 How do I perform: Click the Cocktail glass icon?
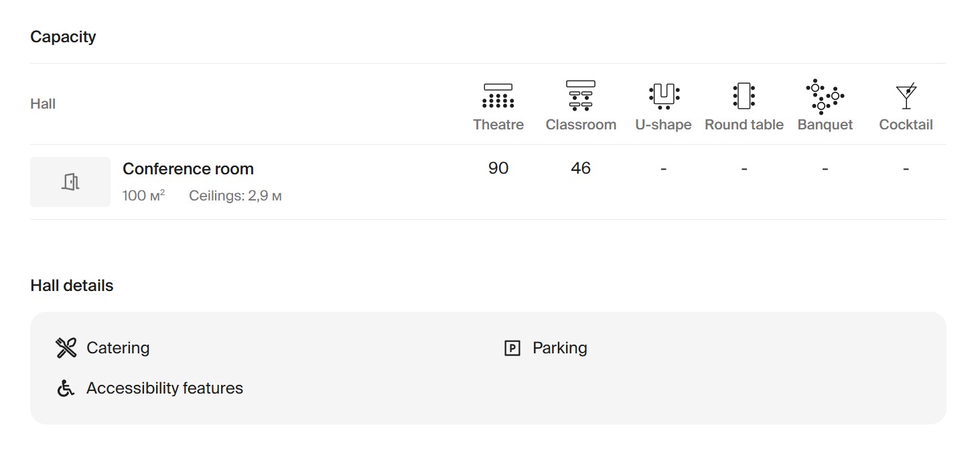[x=906, y=97]
